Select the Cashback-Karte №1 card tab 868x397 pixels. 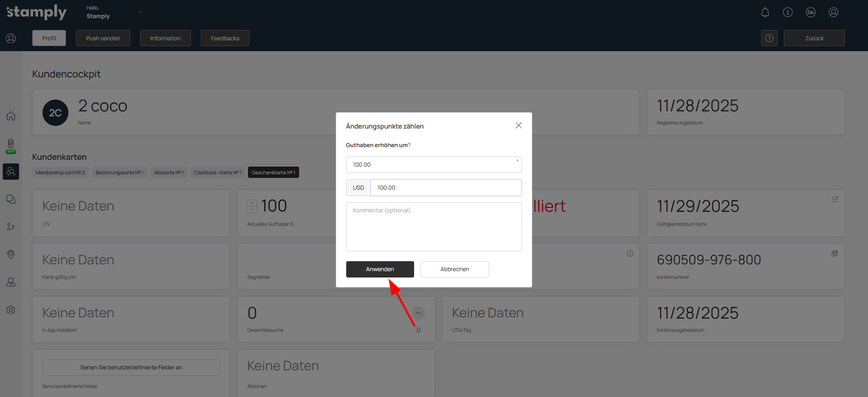217,172
